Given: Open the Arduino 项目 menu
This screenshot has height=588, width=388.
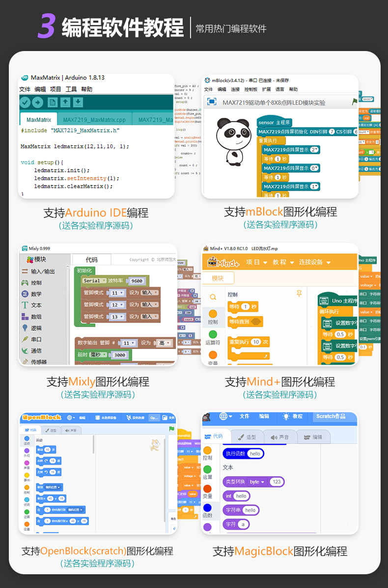Looking at the screenshot, I should pyautogui.click(x=55, y=89).
